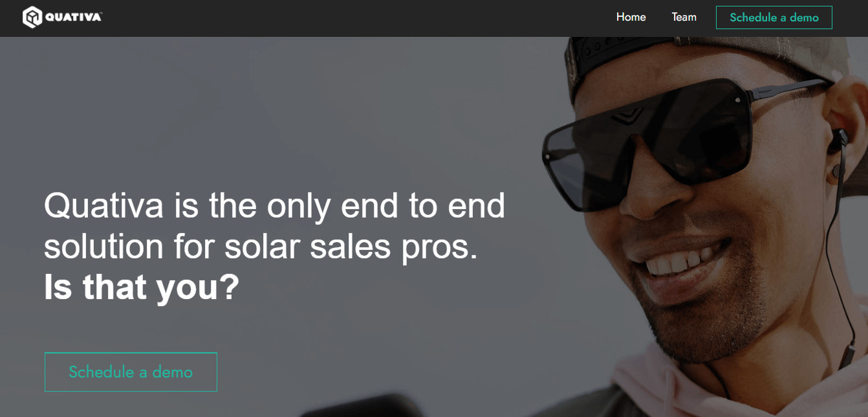Click Schedule a demo in top navigation
Screen dimensions: 868x417
pyautogui.click(x=774, y=17)
